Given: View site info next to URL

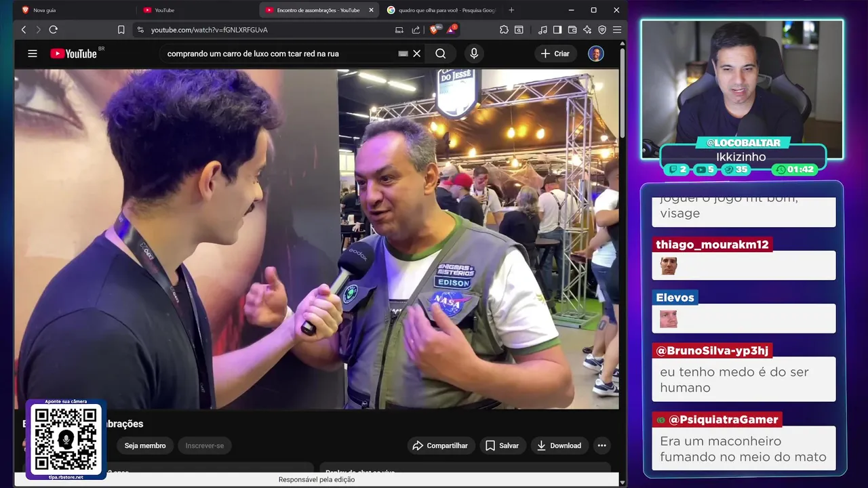Looking at the screenshot, I should click(140, 30).
